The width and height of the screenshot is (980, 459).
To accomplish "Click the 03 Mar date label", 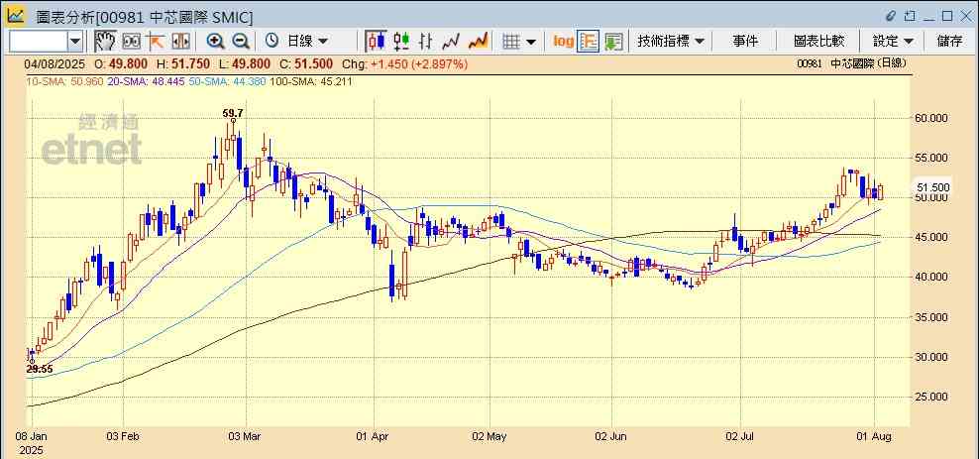I will 246,435.
